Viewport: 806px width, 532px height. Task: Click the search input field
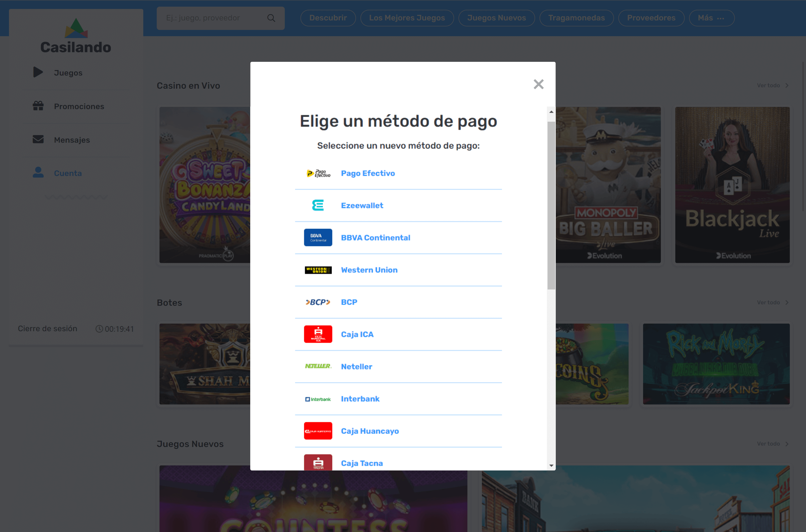[220, 18]
